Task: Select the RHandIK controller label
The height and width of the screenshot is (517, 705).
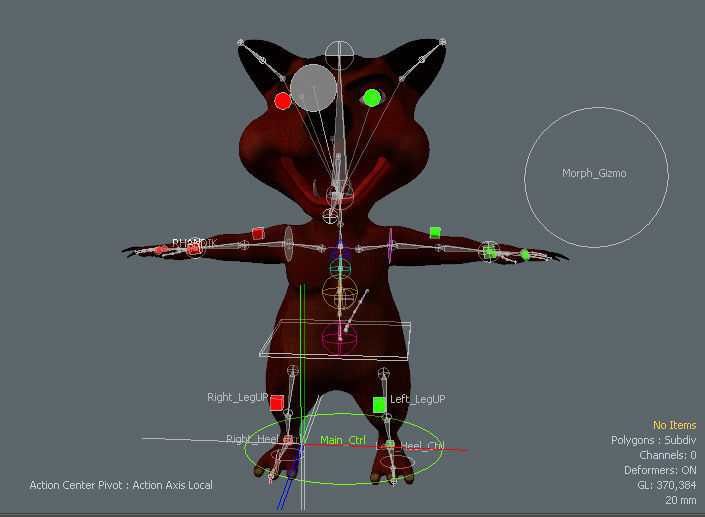Action: [x=194, y=243]
